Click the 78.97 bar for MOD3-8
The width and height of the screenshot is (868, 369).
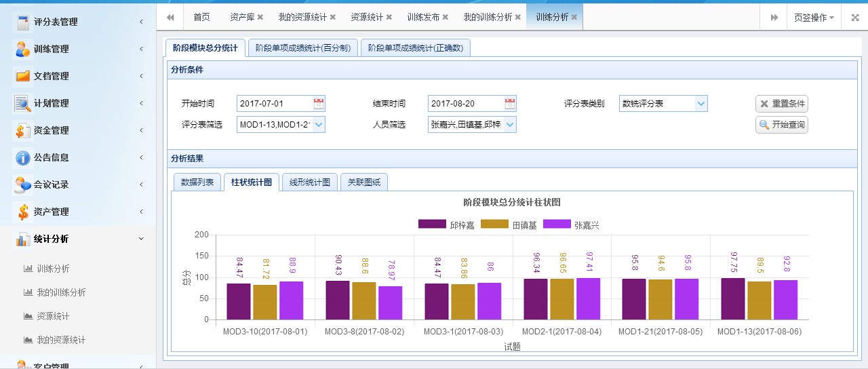[390, 303]
